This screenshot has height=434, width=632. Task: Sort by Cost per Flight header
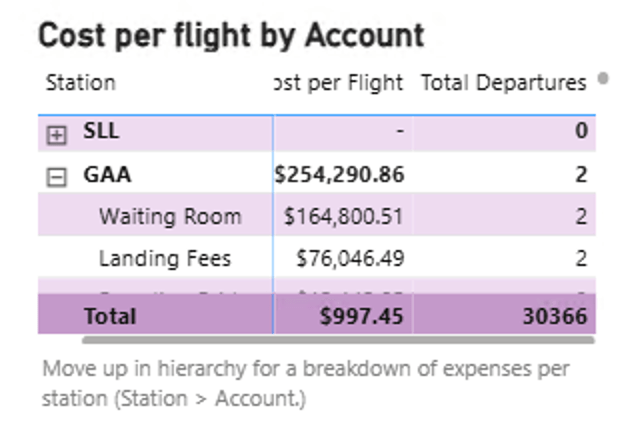(339, 83)
